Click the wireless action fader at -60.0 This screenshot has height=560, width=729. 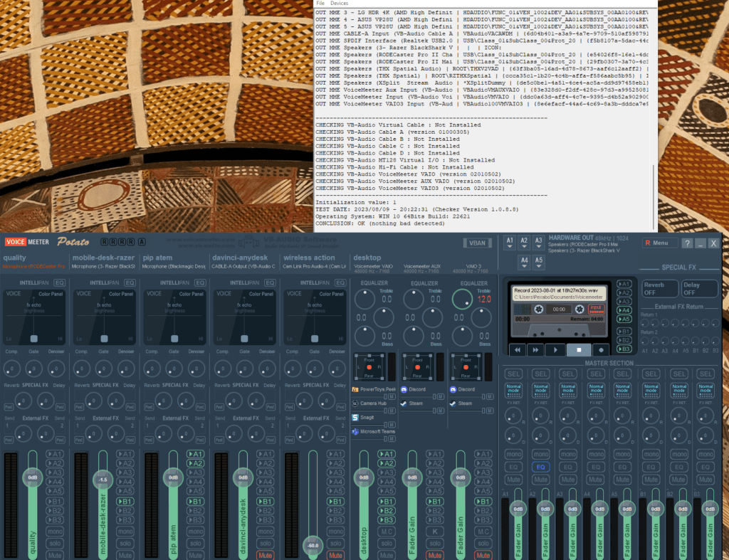[x=313, y=546]
